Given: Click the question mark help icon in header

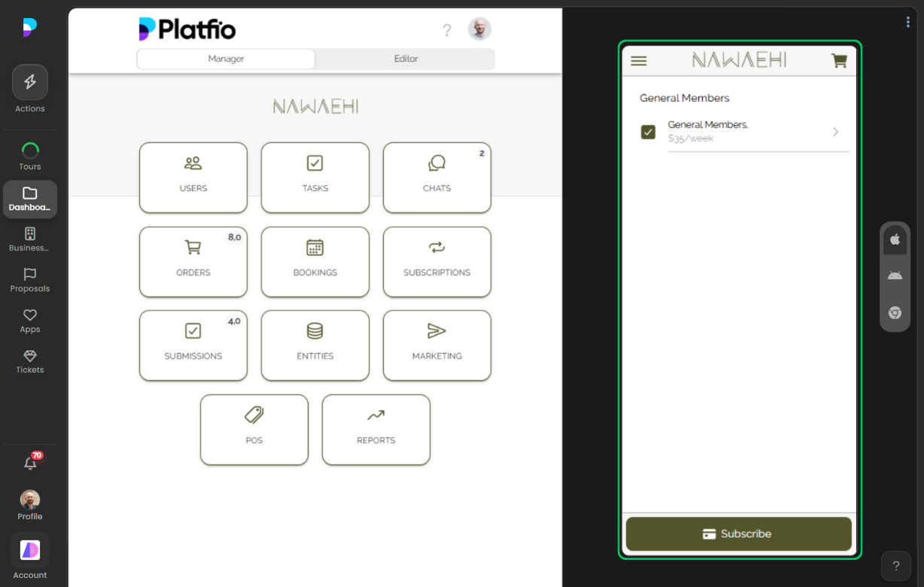Looking at the screenshot, I should coord(447,30).
